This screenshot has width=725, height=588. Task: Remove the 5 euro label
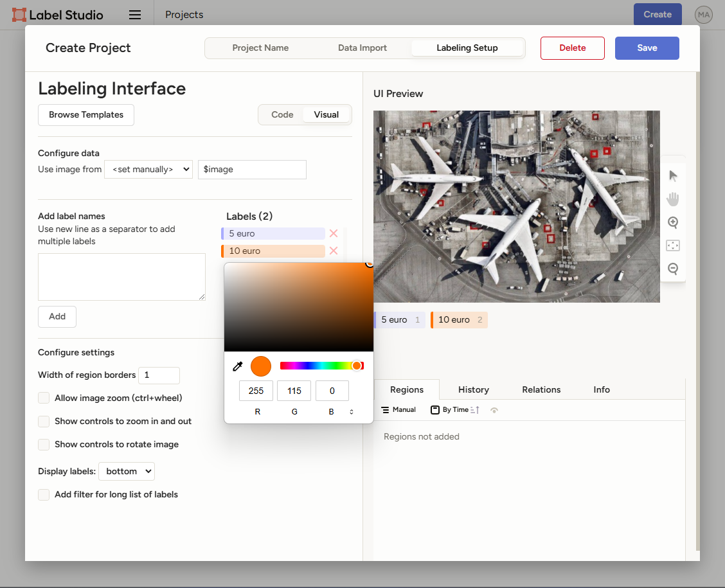tap(334, 234)
